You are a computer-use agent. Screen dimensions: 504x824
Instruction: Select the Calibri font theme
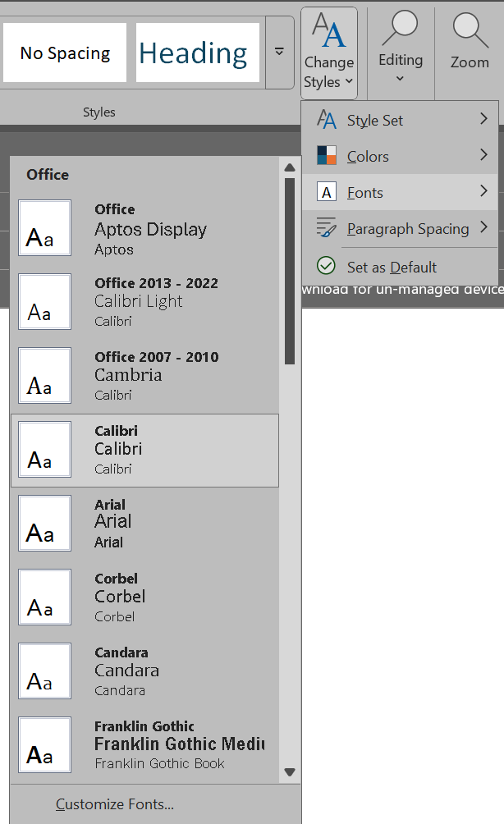click(144, 449)
